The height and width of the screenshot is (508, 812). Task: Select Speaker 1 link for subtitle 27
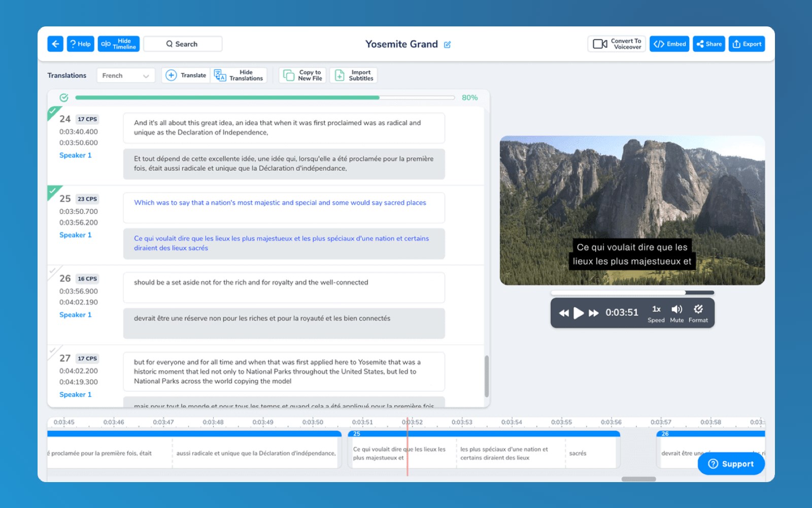pyautogui.click(x=76, y=395)
